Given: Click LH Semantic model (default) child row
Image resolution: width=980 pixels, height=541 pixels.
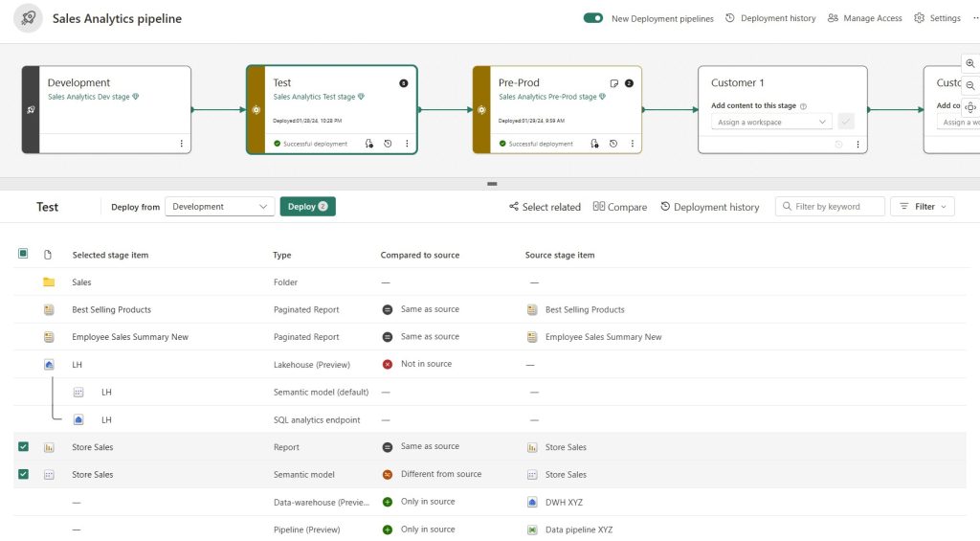Looking at the screenshot, I should tap(490, 392).
